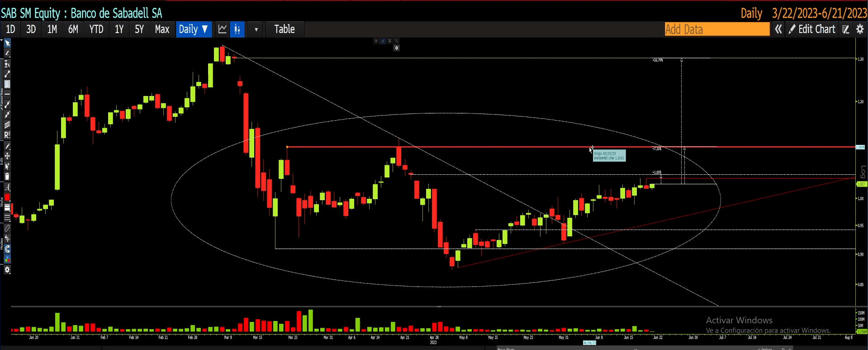This screenshot has width=868, height=350.
Task: Select the pointer arrow tool
Action: (x=7, y=43)
